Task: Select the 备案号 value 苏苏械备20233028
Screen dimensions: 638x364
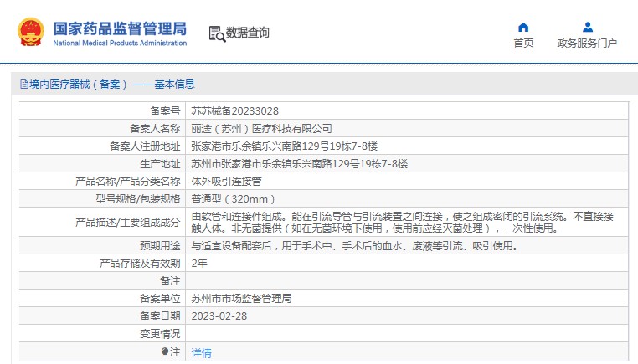Action: [x=234, y=111]
